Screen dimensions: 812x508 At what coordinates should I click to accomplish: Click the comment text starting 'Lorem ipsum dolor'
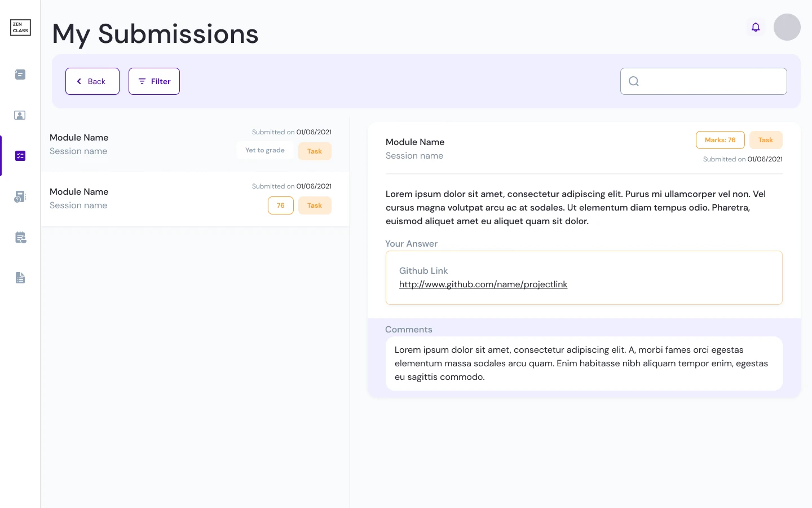[581, 364]
